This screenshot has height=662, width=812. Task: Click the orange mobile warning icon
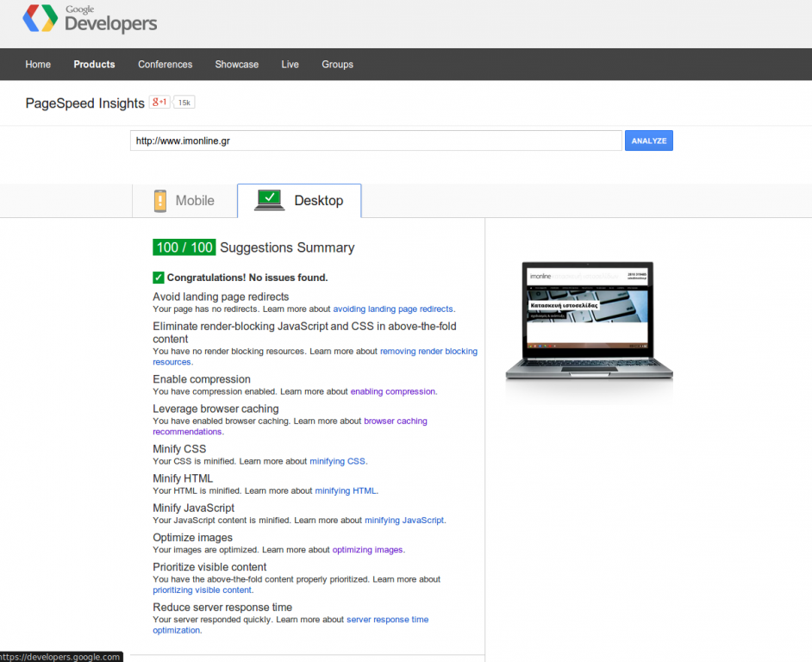(160, 201)
